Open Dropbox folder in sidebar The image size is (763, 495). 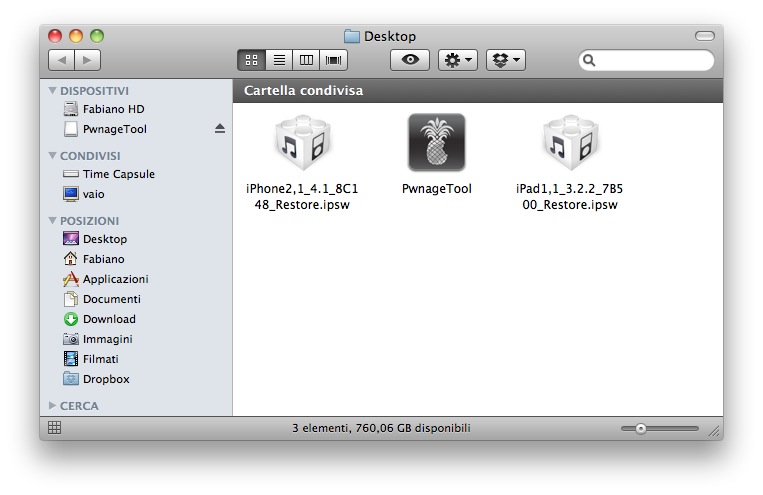tap(96, 379)
